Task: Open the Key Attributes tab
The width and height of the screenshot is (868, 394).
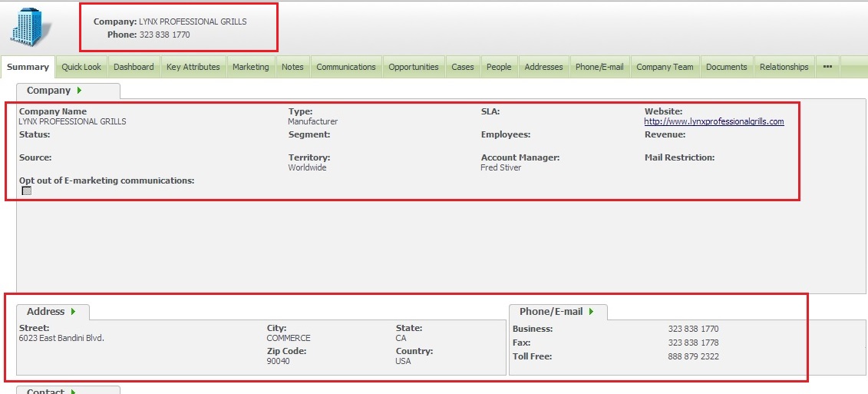Action: pyautogui.click(x=193, y=67)
